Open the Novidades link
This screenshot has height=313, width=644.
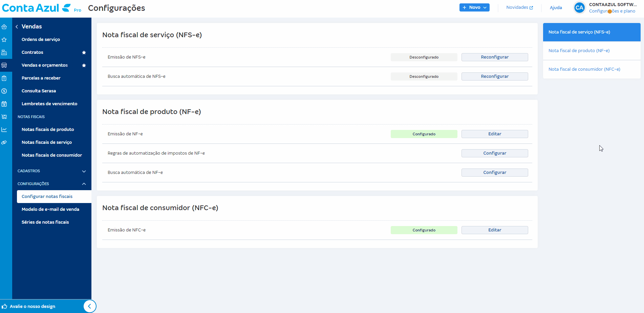tap(520, 7)
